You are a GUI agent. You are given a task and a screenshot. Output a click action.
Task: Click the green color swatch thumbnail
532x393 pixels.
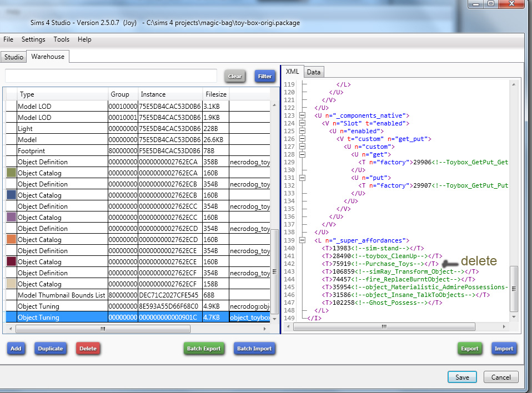(11, 173)
